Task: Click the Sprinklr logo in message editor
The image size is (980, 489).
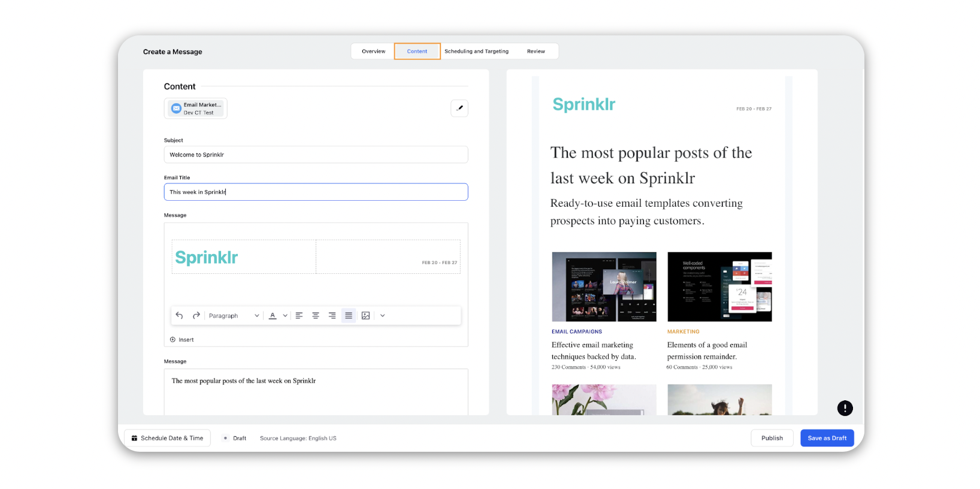Action: click(207, 257)
